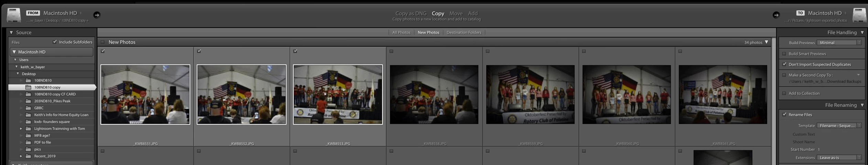This screenshot has width=868, height=165.
Task: Disable Don't Import Suspected Duplicates
Action: tap(784, 64)
